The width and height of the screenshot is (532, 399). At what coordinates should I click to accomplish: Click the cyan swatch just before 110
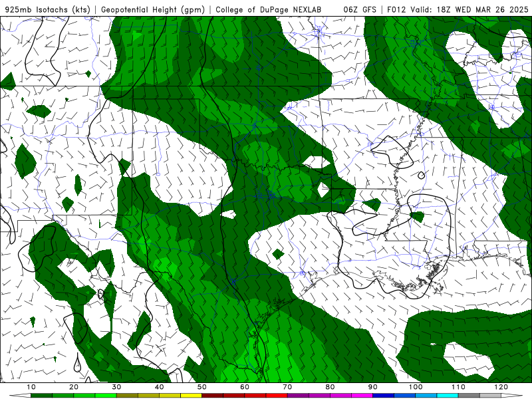(448, 396)
